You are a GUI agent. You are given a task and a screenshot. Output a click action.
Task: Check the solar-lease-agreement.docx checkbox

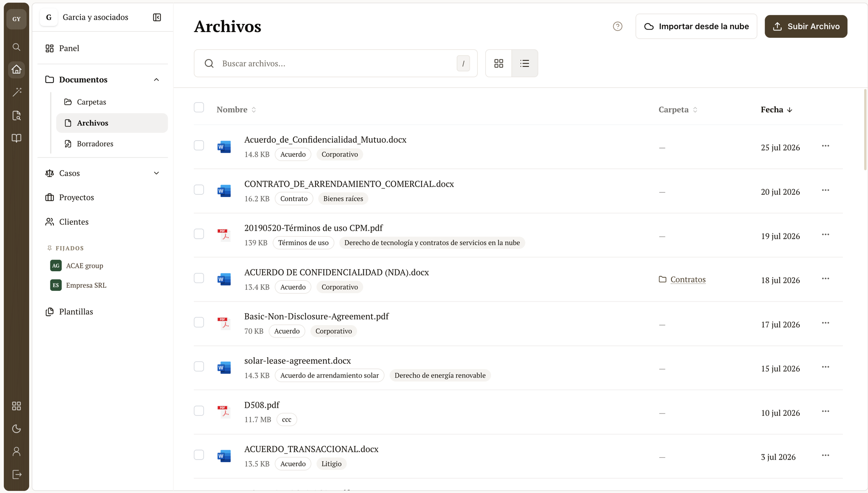coord(199,367)
